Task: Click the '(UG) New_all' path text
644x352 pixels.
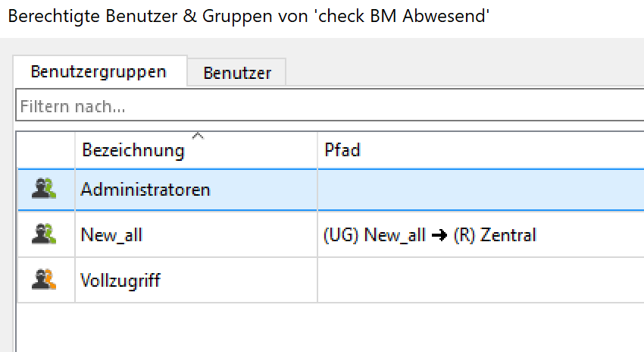Action: (x=374, y=235)
